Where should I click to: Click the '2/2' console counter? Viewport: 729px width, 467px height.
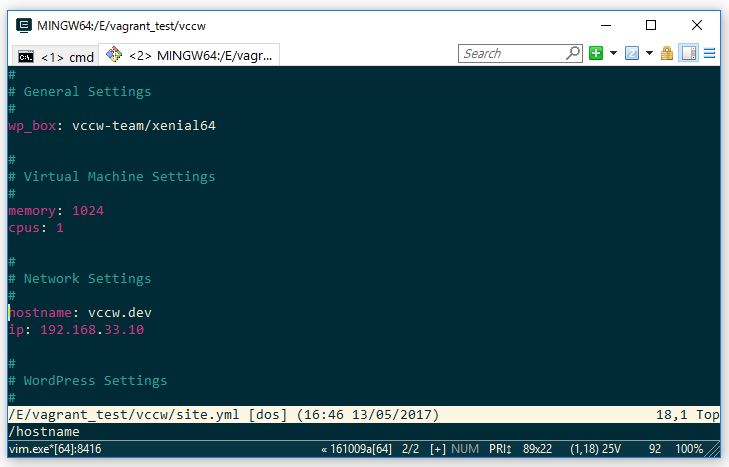click(411, 449)
